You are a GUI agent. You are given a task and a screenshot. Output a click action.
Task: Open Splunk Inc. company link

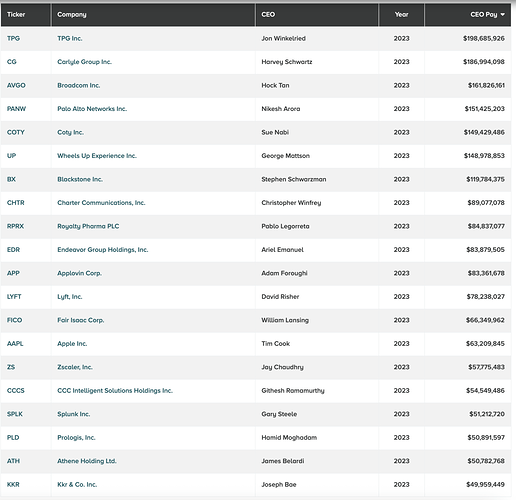[74, 414]
